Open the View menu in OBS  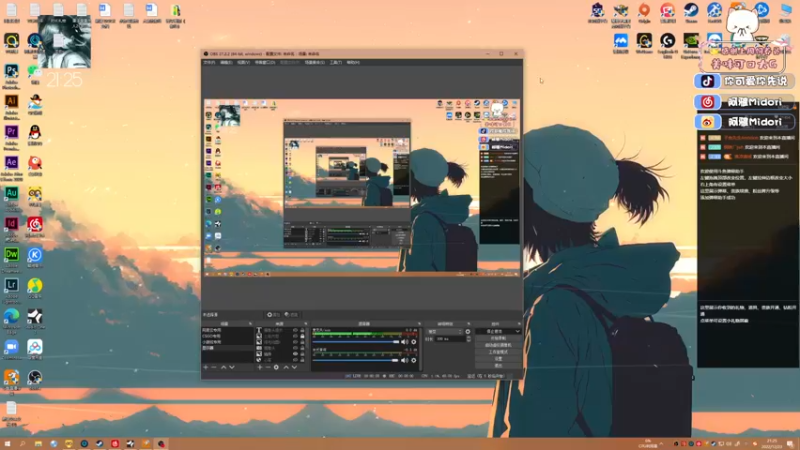pos(243,62)
